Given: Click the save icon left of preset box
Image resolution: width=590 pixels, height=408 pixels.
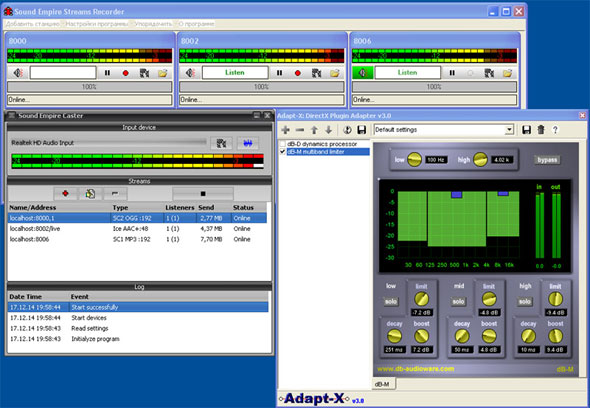Looking at the screenshot, I should 362,130.
